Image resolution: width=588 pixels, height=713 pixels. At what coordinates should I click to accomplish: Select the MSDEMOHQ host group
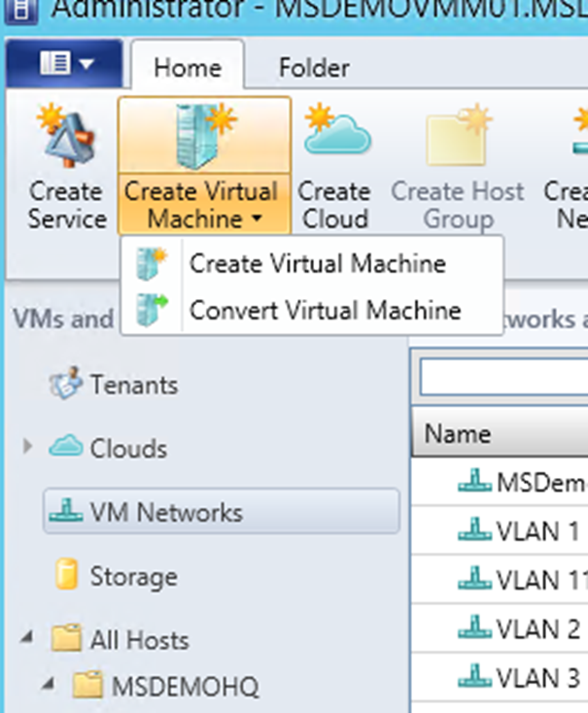(186, 686)
